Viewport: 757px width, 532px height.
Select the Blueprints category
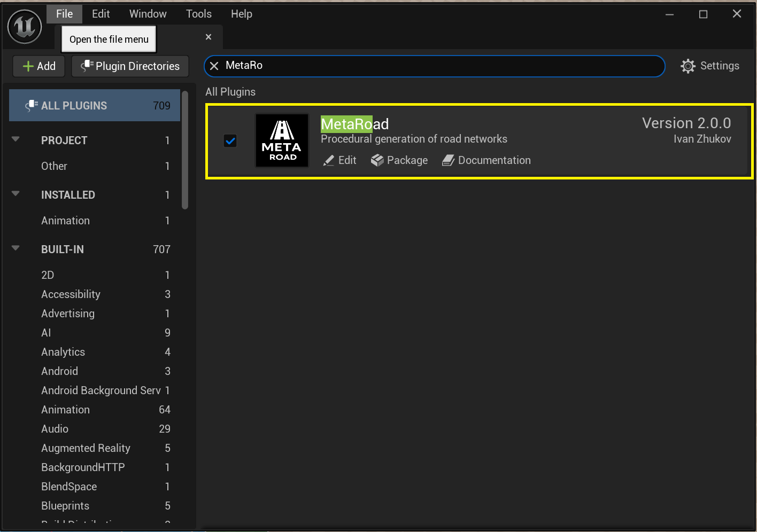click(95, 506)
